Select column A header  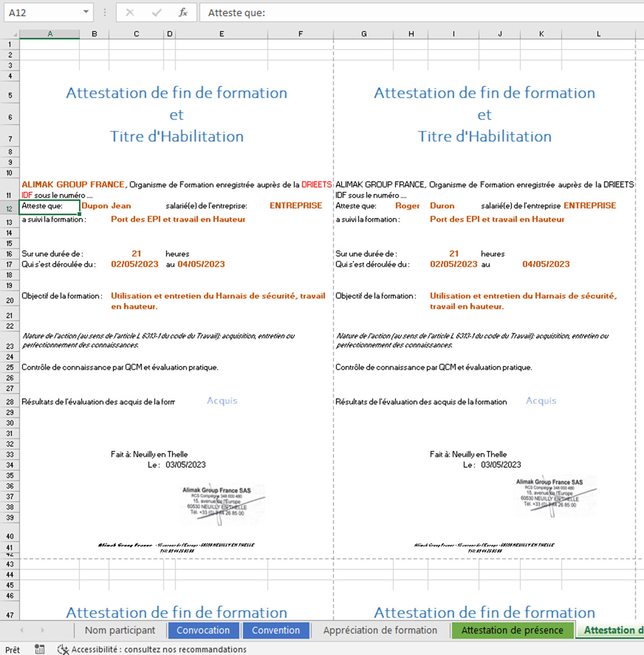coord(50,34)
